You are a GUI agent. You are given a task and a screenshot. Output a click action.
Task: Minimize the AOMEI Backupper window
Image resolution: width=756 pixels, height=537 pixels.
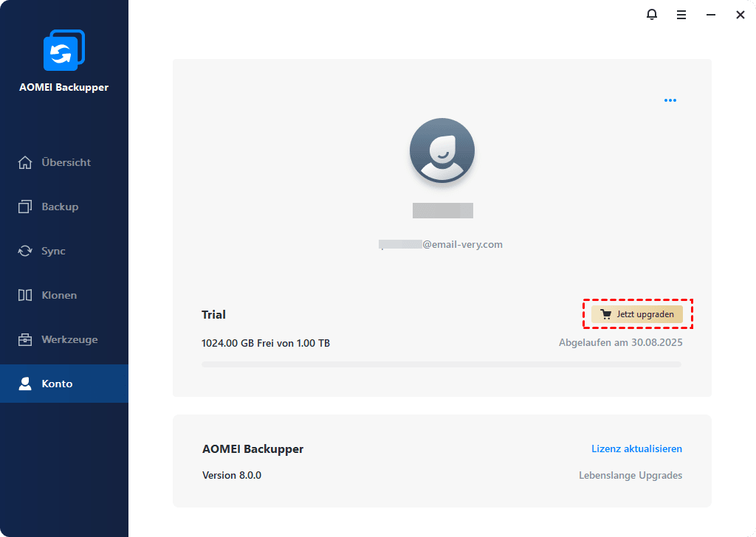pos(711,15)
